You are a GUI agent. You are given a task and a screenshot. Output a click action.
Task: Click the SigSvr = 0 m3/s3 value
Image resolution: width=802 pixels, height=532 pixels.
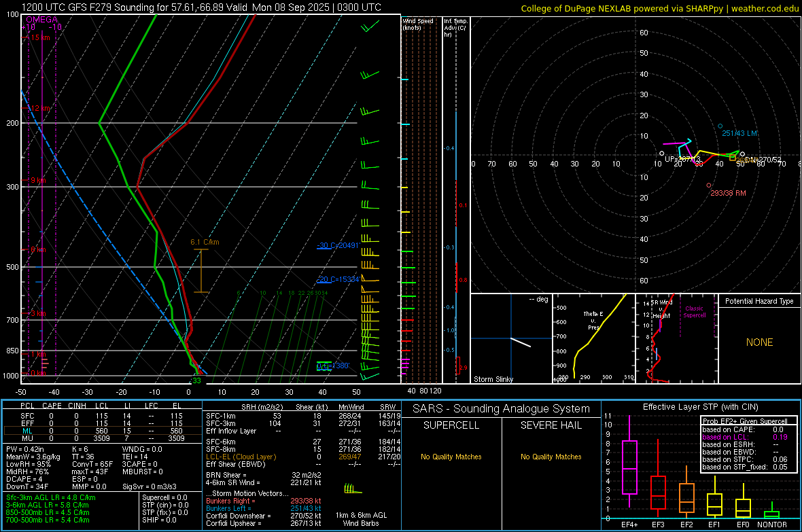click(x=150, y=486)
